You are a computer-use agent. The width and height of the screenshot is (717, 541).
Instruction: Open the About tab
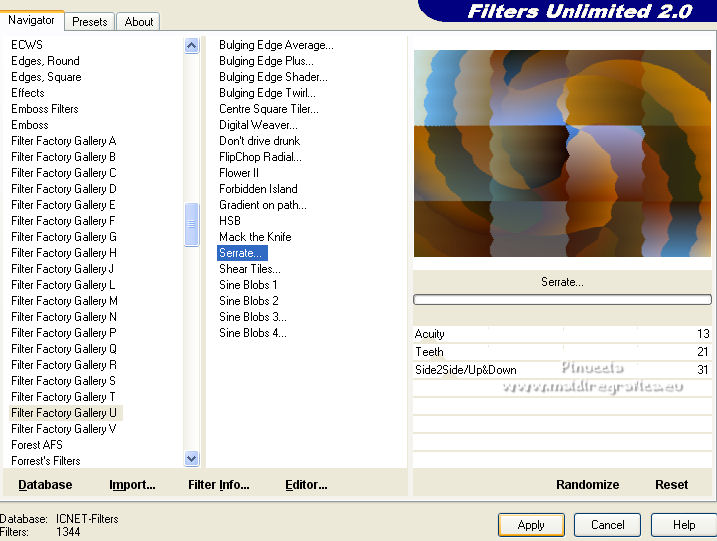(x=139, y=21)
